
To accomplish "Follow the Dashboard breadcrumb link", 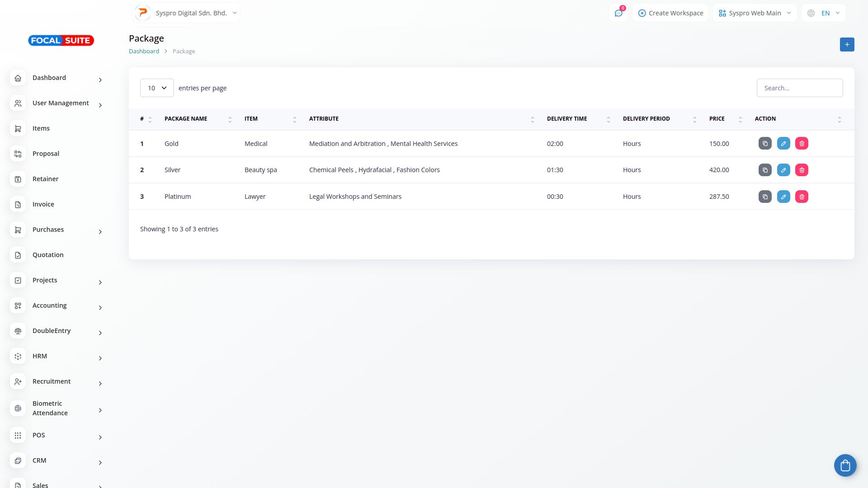I will (x=144, y=51).
